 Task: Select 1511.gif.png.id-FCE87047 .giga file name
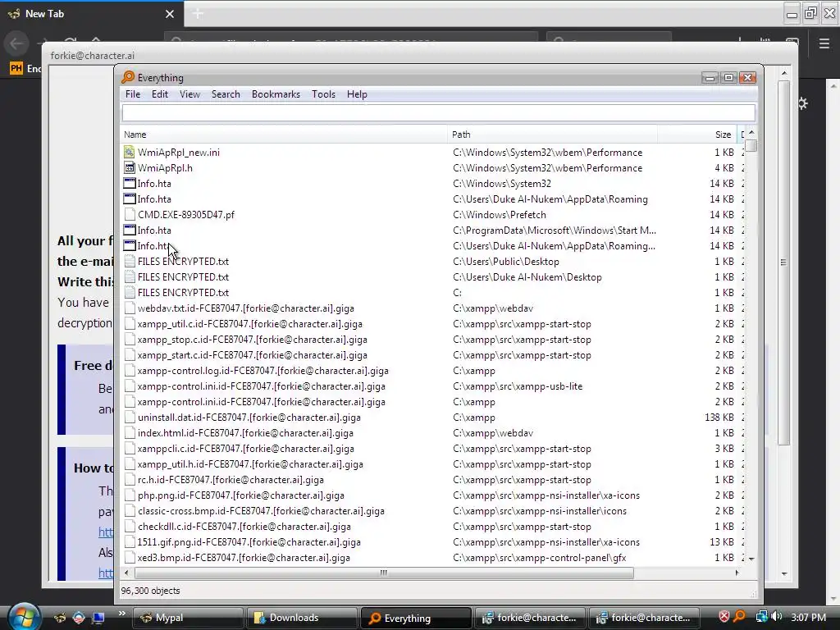[x=249, y=541]
